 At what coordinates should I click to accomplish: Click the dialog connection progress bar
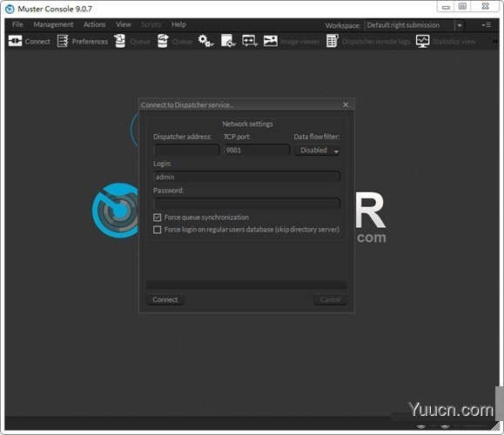pos(246,284)
